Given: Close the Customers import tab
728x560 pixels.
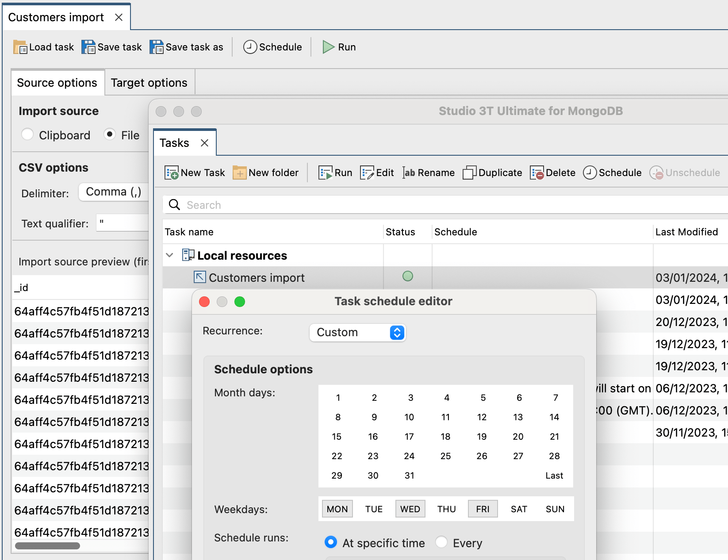Looking at the screenshot, I should click(119, 17).
